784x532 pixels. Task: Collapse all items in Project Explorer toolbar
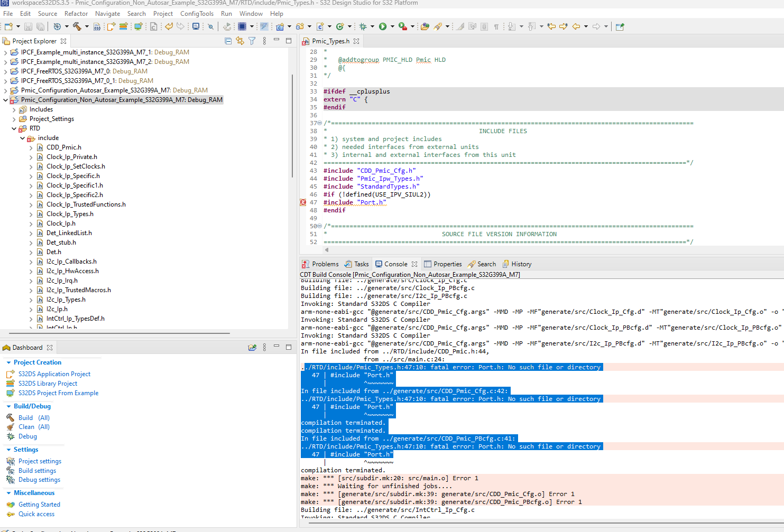[228, 41]
